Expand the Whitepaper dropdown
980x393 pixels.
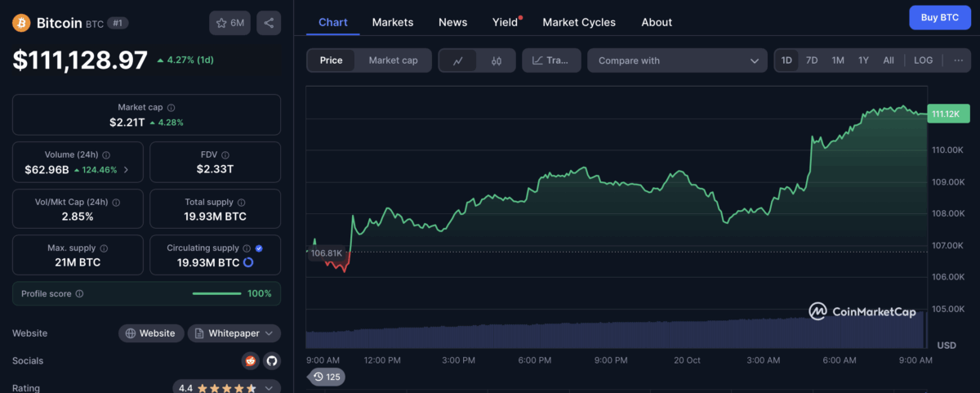point(234,333)
